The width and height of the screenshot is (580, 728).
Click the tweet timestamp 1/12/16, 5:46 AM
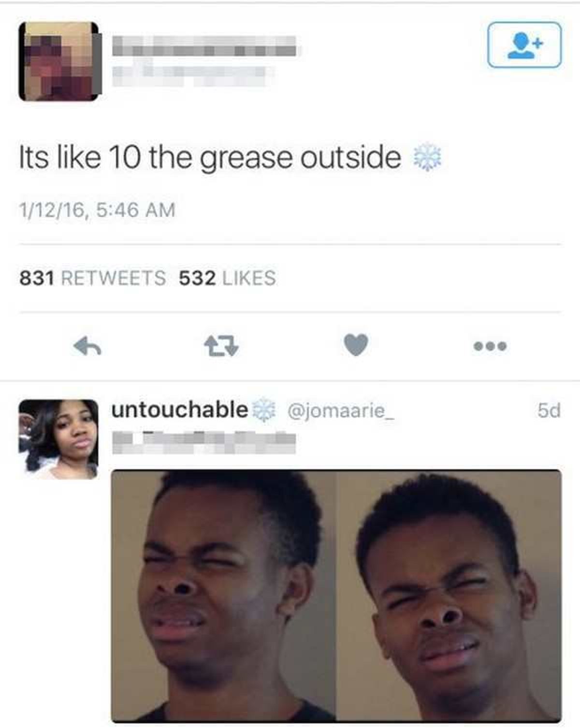tap(97, 210)
